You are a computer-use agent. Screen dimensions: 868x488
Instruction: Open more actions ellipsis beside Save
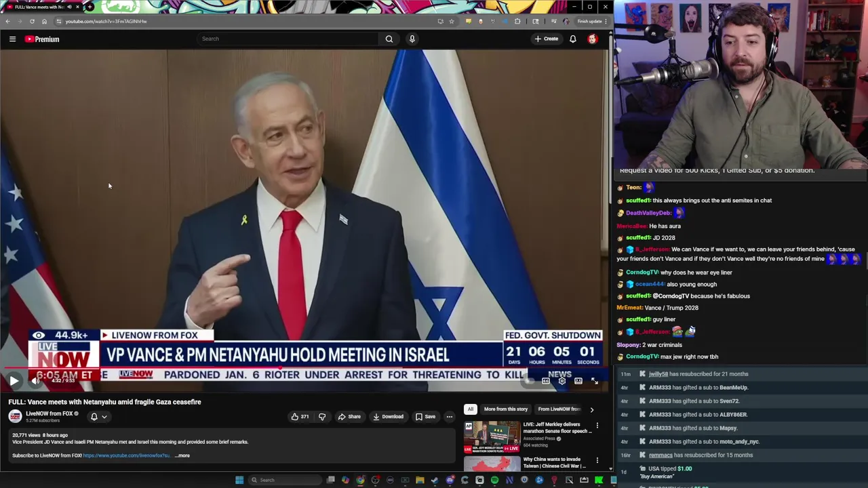[449, 417]
